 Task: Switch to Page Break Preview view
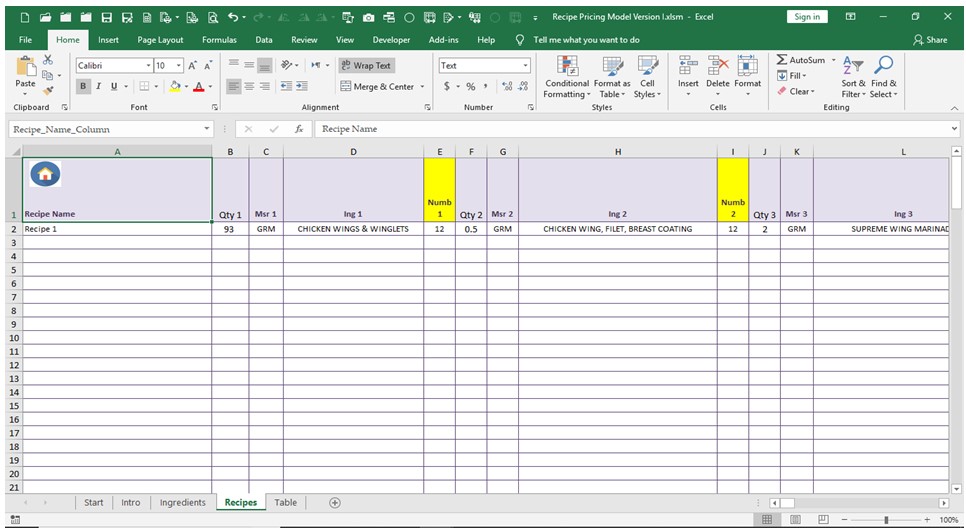(824, 519)
